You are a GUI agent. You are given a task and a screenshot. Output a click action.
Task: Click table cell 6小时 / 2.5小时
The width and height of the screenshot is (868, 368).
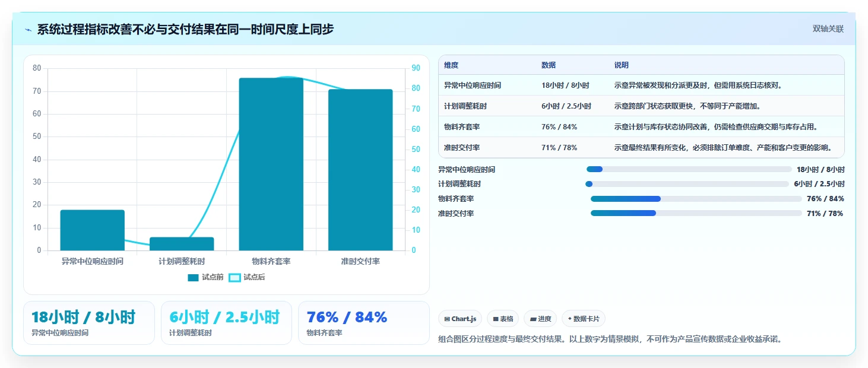click(566, 106)
